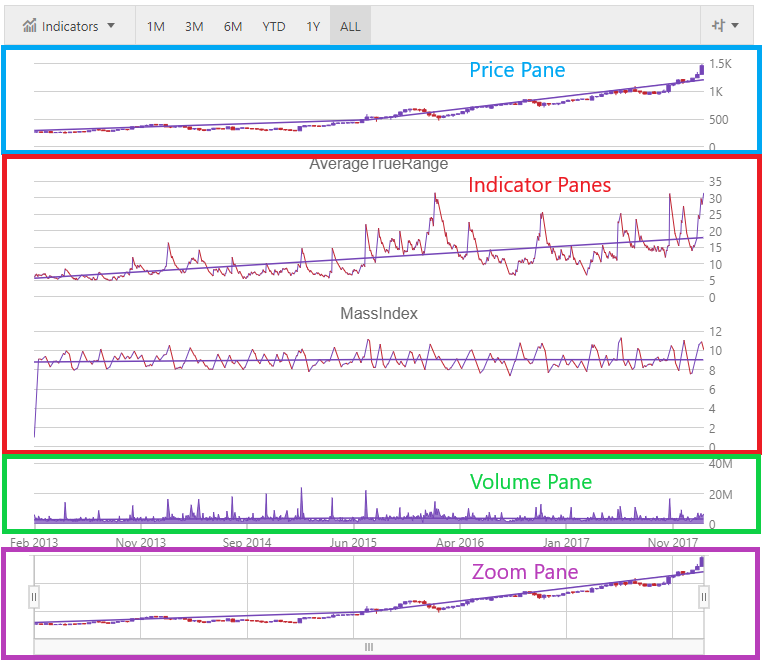The image size is (763, 660).
Task: Select the ALL range button
Action: pyautogui.click(x=350, y=26)
